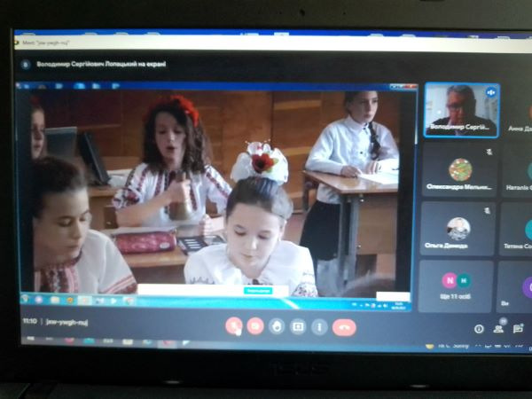Open the chat with everyone panel

(x=518, y=328)
